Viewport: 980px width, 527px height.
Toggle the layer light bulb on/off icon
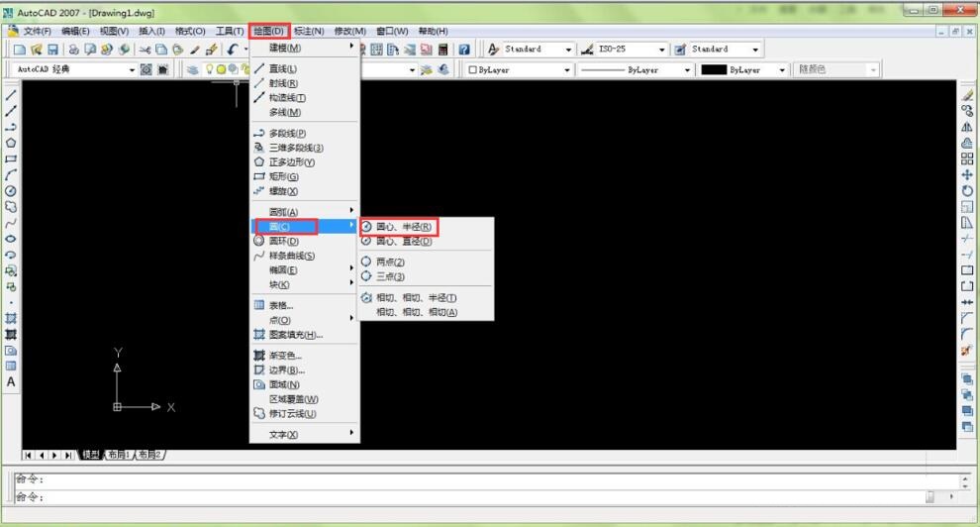click(209, 69)
